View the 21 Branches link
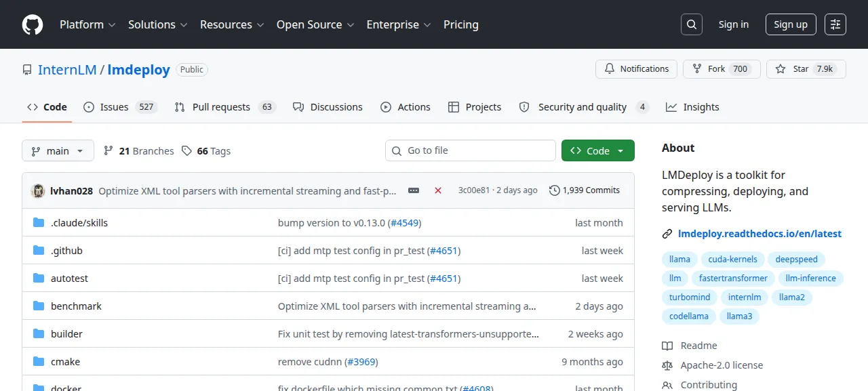Screen dimensions: 868x391 [138, 151]
